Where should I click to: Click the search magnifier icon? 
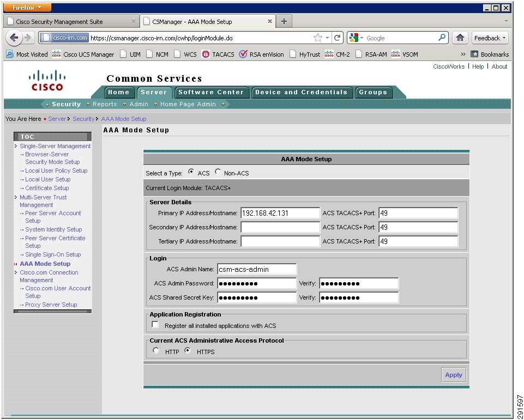(x=442, y=38)
